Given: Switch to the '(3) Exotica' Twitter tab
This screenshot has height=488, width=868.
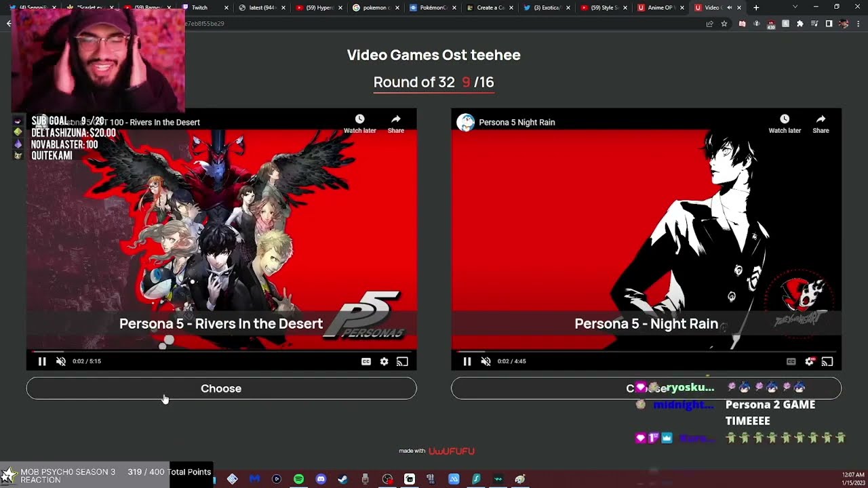Looking at the screenshot, I should 547,7.
